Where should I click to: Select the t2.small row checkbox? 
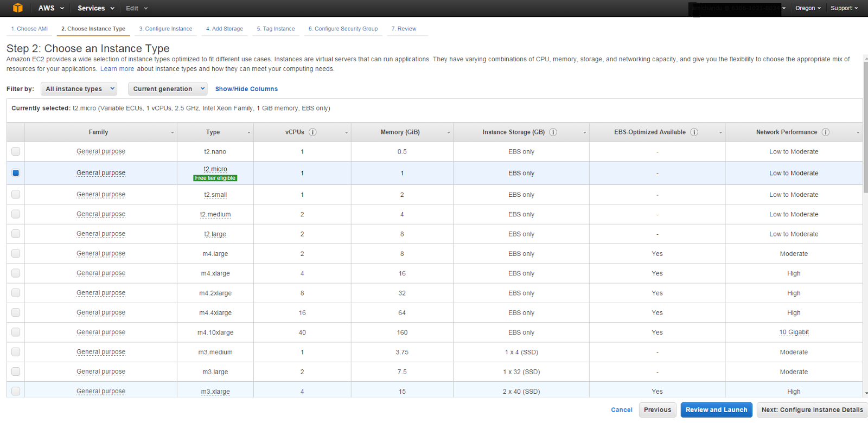[16, 194]
